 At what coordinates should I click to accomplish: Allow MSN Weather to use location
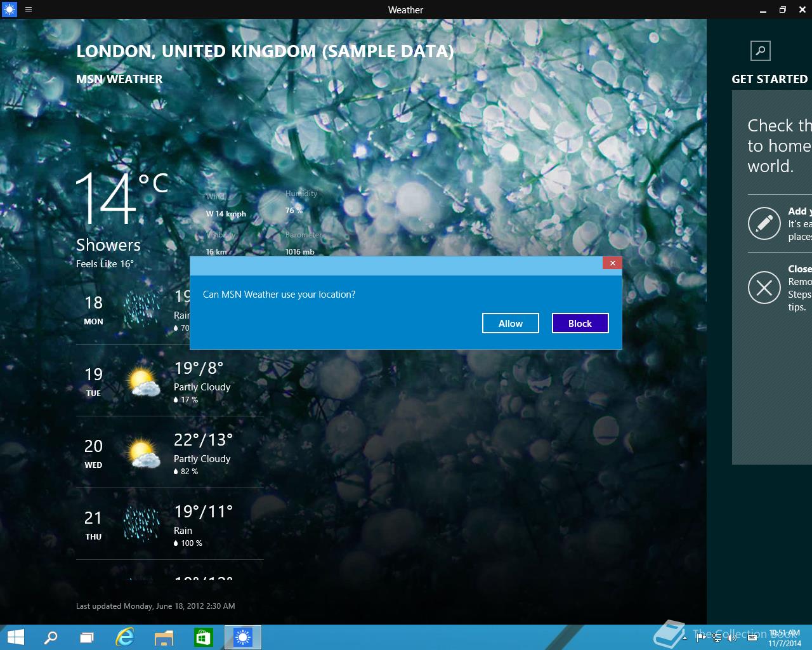[x=511, y=323]
